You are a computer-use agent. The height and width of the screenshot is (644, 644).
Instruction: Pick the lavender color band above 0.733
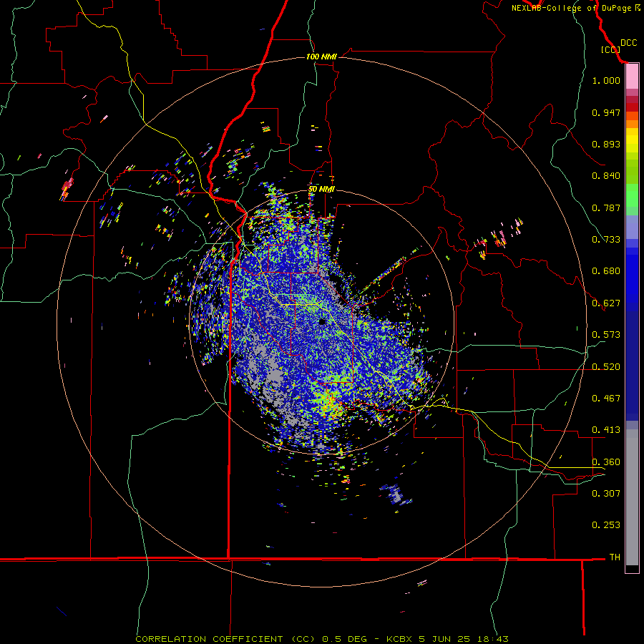pos(632,227)
